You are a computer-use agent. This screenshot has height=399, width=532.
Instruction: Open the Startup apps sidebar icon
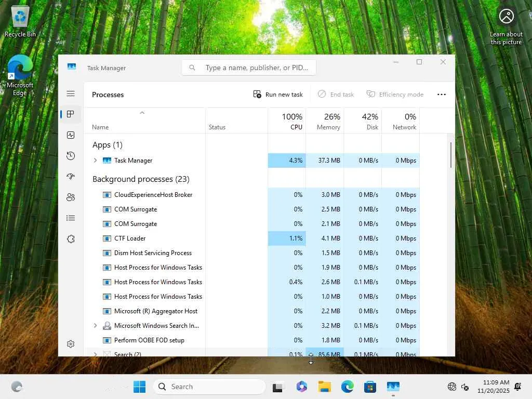click(71, 177)
